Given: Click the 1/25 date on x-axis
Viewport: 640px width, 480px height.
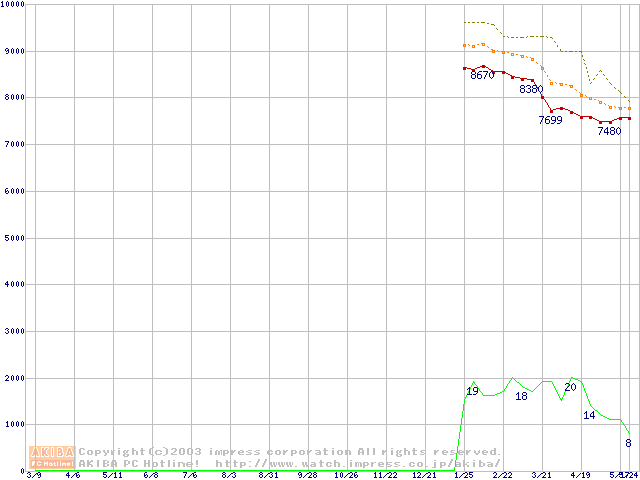Looking at the screenshot, I should 463,475.
